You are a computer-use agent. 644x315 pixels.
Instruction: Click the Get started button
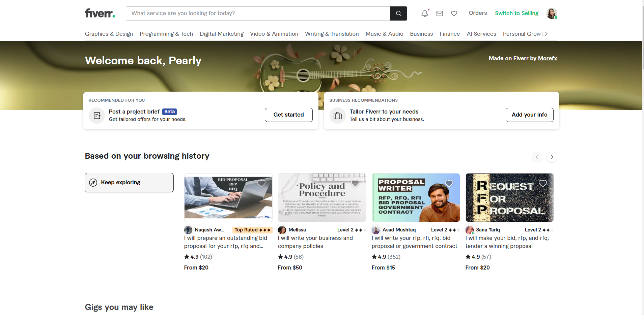288,115
